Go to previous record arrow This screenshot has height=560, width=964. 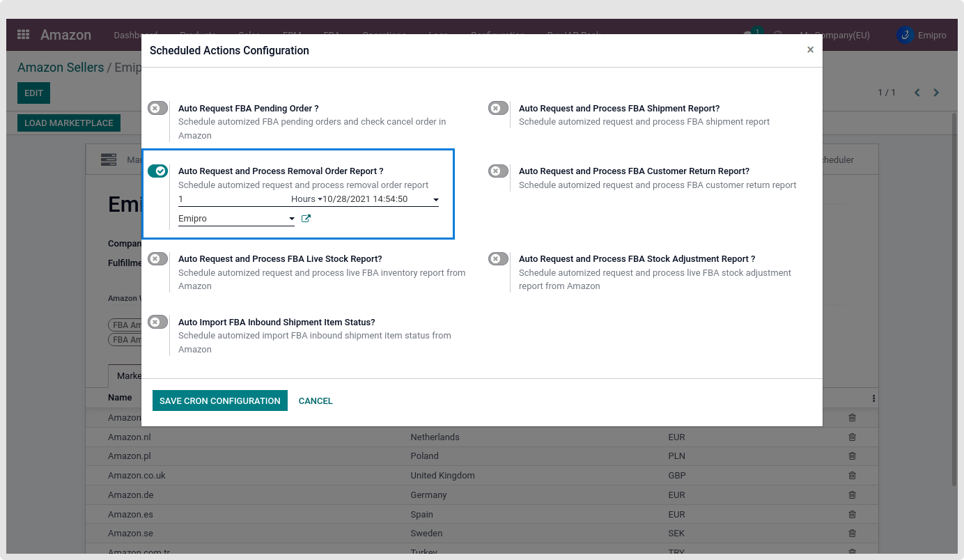click(917, 93)
